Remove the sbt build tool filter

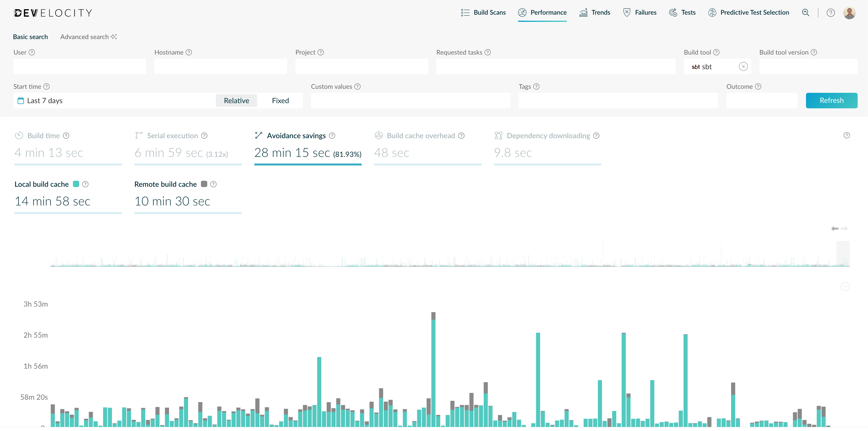click(x=743, y=66)
